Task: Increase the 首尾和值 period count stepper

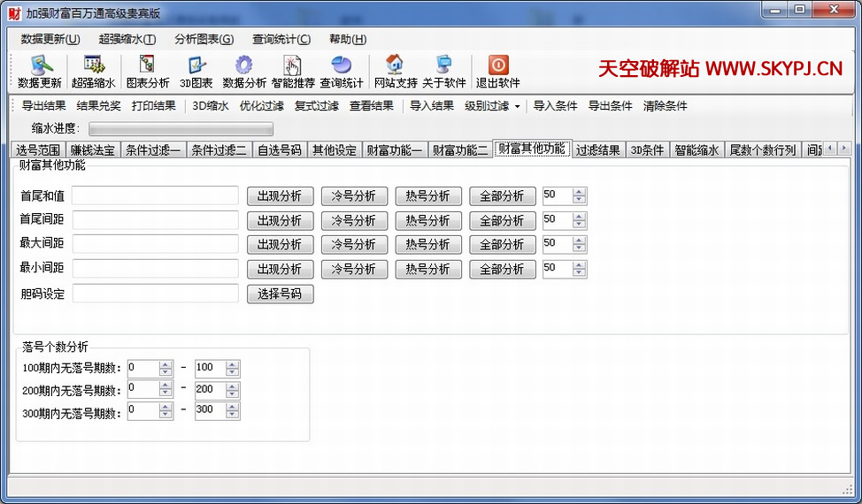Action: (580, 192)
